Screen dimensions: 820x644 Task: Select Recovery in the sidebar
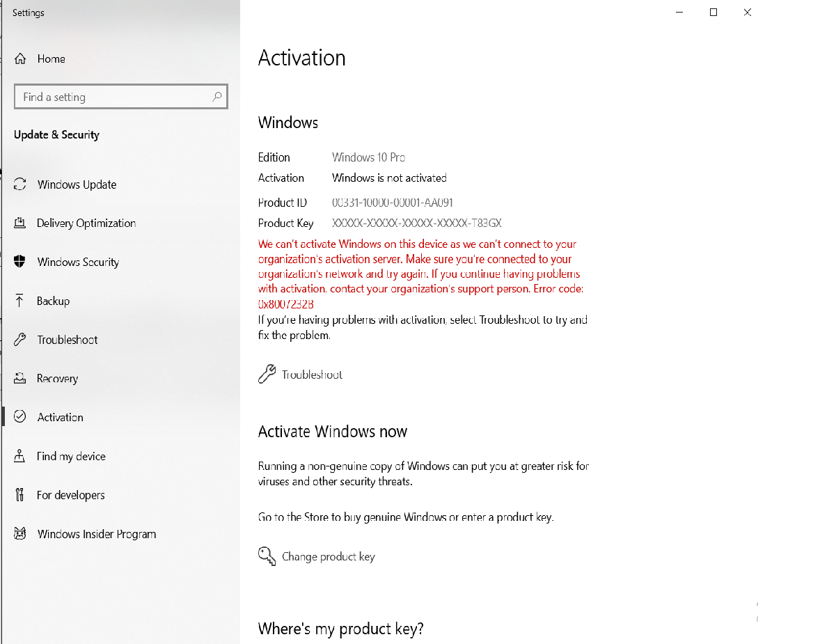[x=58, y=378]
